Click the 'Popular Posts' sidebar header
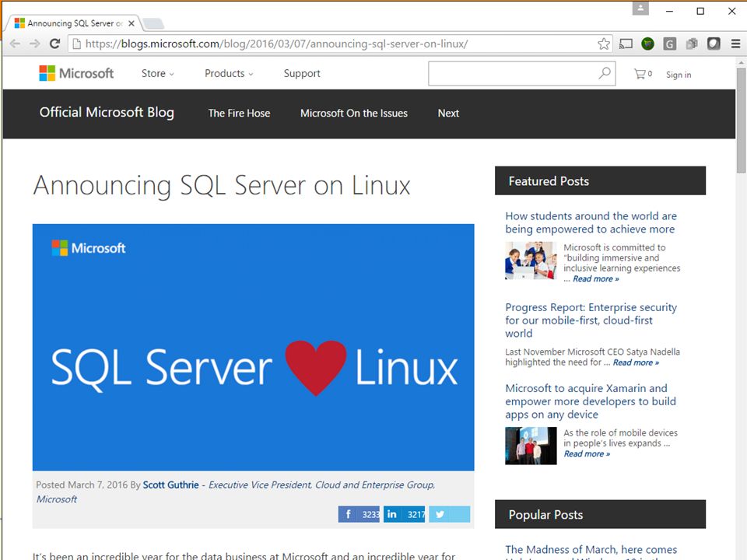The image size is (747, 560). point(600,514)
